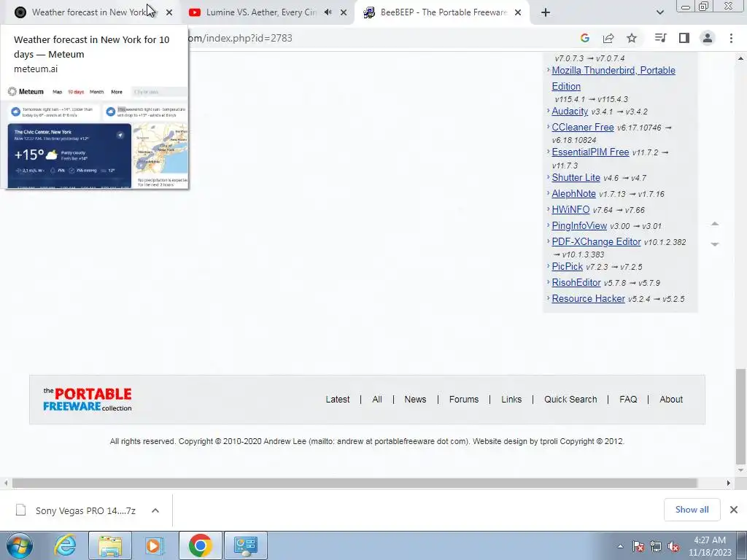The image size is (747, 560).
Task: Close the downloads bar
Action: coord(734,510)
